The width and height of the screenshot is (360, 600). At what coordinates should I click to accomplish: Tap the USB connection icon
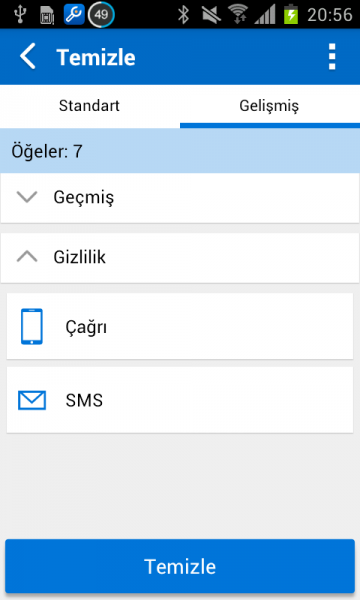tap(20, 14)
